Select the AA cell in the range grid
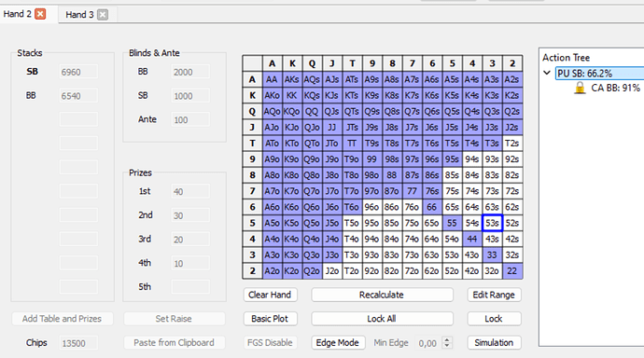This screenshot has width=644, height=358. point(272,79)
